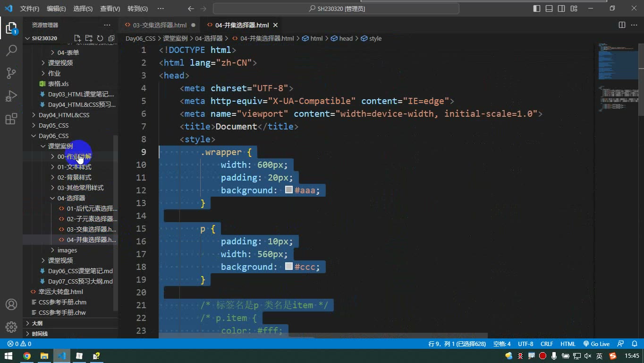Image resolution: width=644 pixels, height=363 pixels.
Task: Toggle the secondary sidebar visibility
Action: 561,9
